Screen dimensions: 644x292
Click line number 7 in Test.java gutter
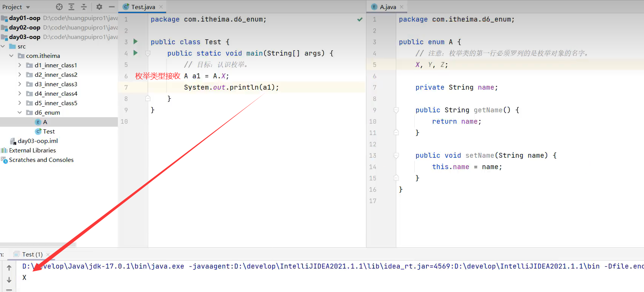click(x=126, y=87)
